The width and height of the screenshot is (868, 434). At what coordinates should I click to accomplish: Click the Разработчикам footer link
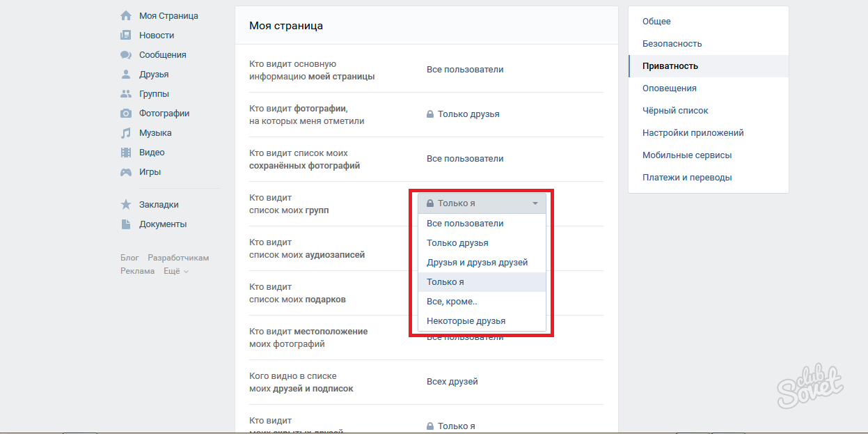click(x=178, y=258)
